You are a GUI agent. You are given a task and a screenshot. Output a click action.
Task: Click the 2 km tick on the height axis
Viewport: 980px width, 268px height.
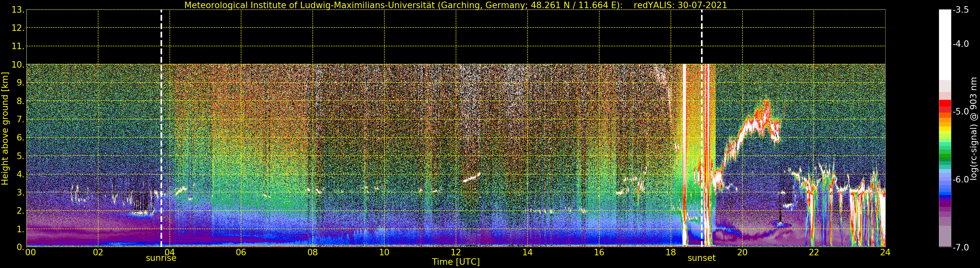click(x=20, y=211)
